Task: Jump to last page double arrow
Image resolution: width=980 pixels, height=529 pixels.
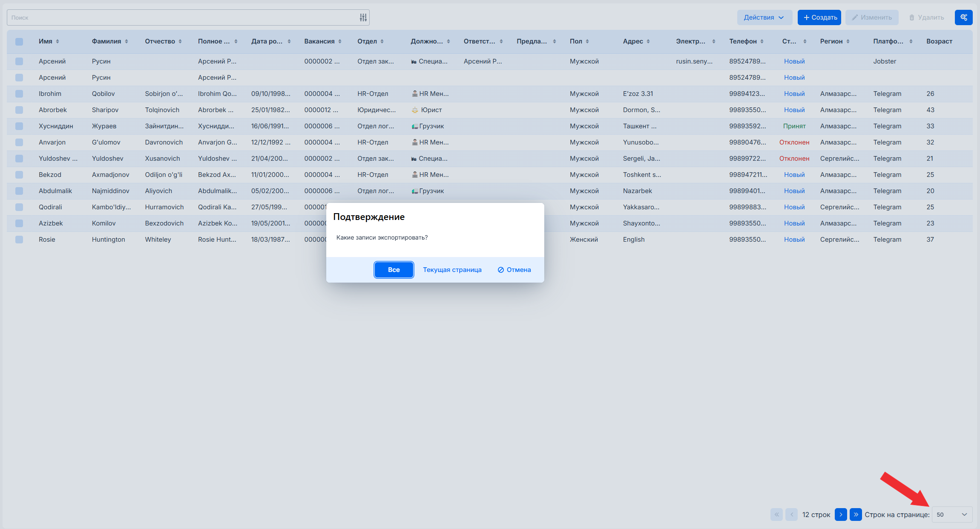Action: coord(855,515)
